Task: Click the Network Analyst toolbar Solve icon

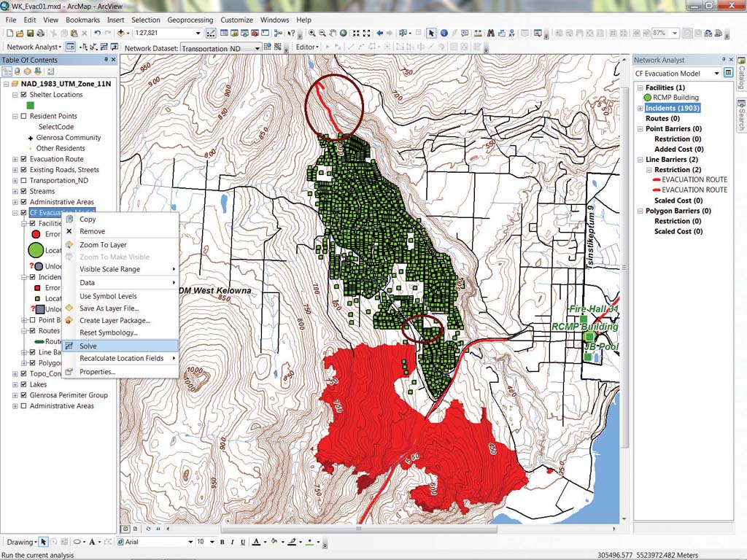Action: (x=104, y=47)
